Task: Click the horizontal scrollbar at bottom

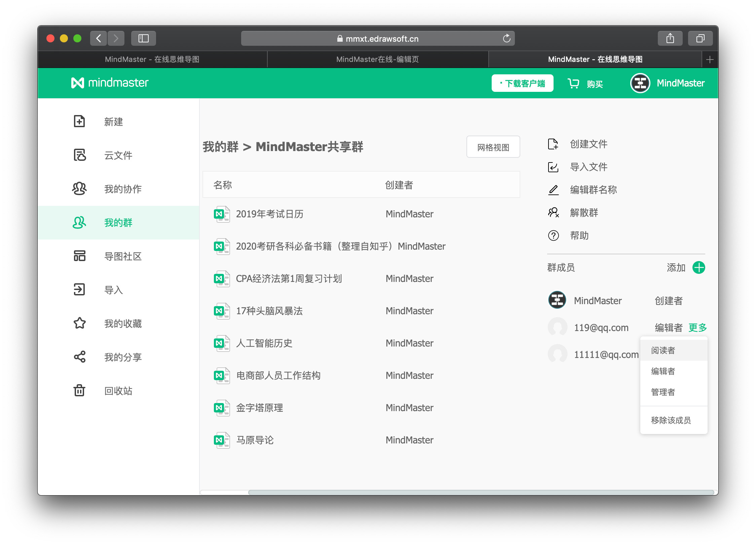Action: point(481,492)
